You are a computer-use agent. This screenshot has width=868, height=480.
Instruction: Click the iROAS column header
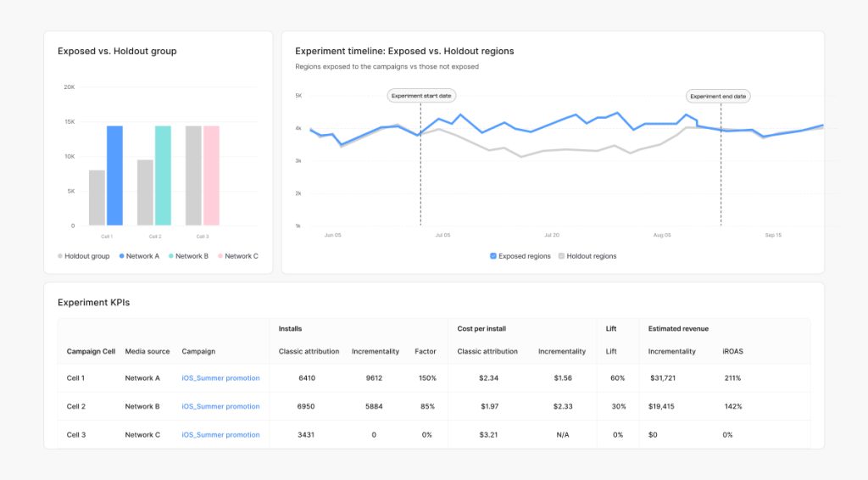coord(732,352)
